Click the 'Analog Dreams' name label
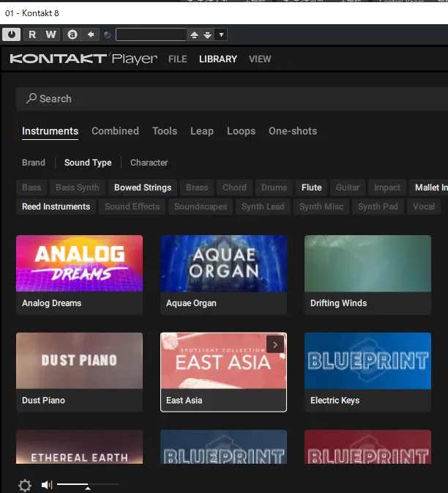Image resolution: width=448 pixels, height=493 pixels. point(51,303)
